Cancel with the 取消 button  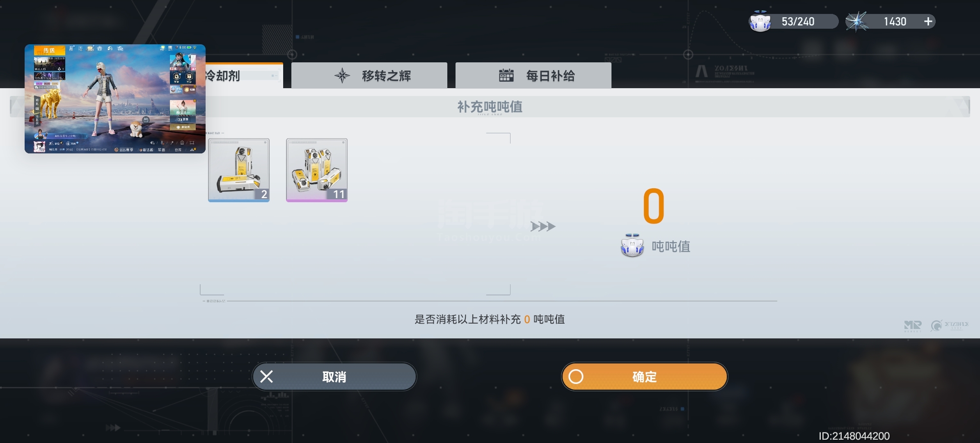click(334, 377)
